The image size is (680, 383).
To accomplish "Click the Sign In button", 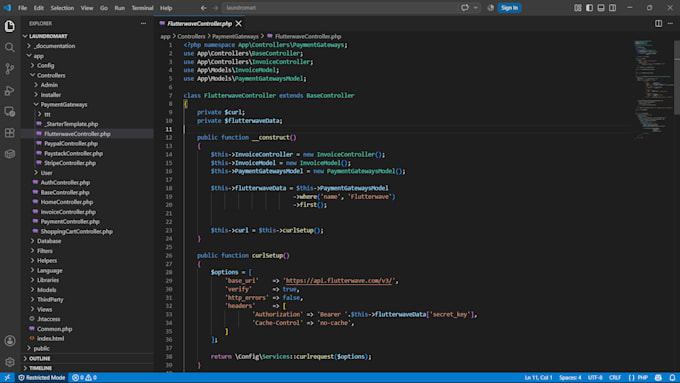I will coord(509,8).
